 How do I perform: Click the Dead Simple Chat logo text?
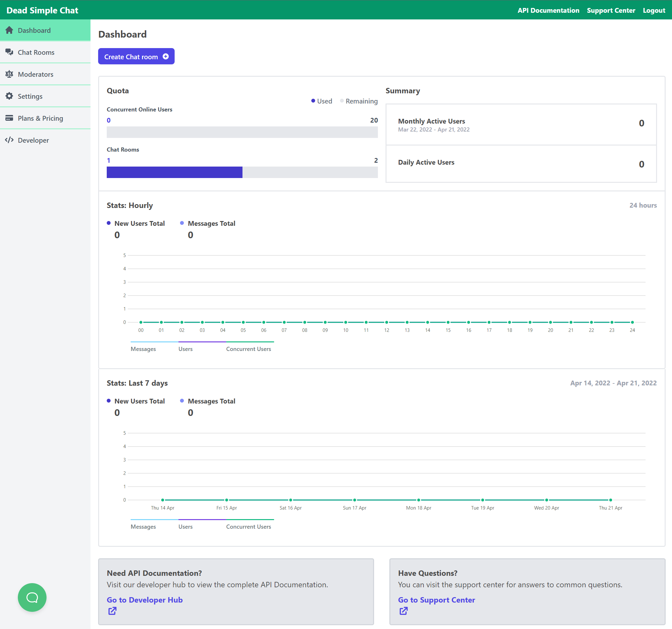coord(42,10)
